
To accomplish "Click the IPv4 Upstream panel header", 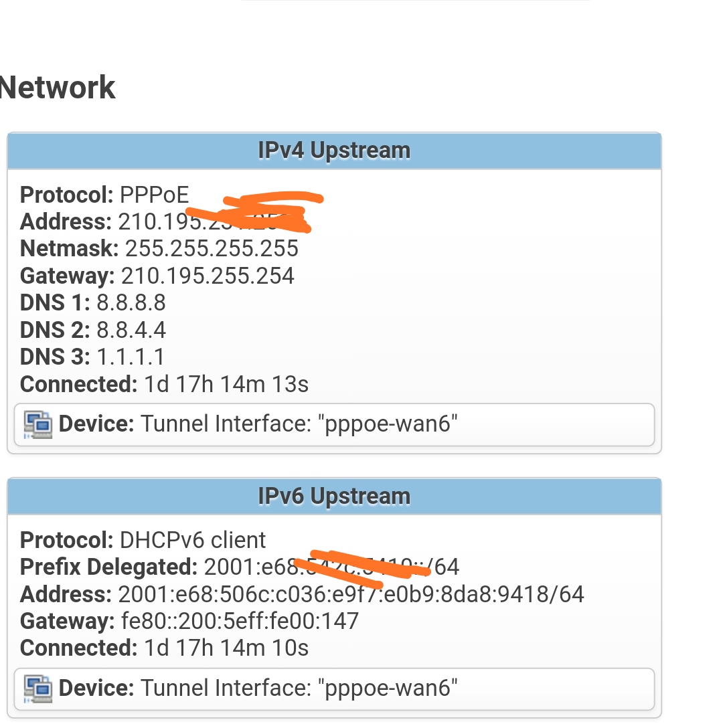I will click(334, 151).
